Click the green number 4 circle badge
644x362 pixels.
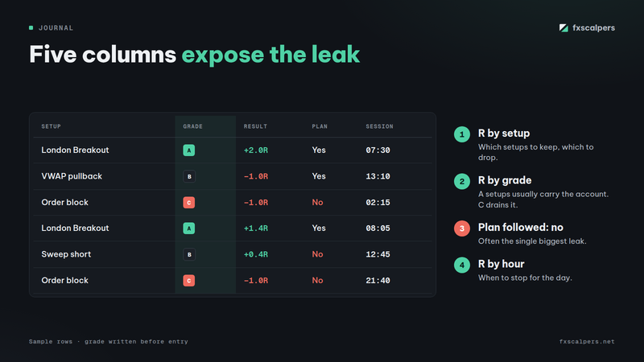point(461,265)
